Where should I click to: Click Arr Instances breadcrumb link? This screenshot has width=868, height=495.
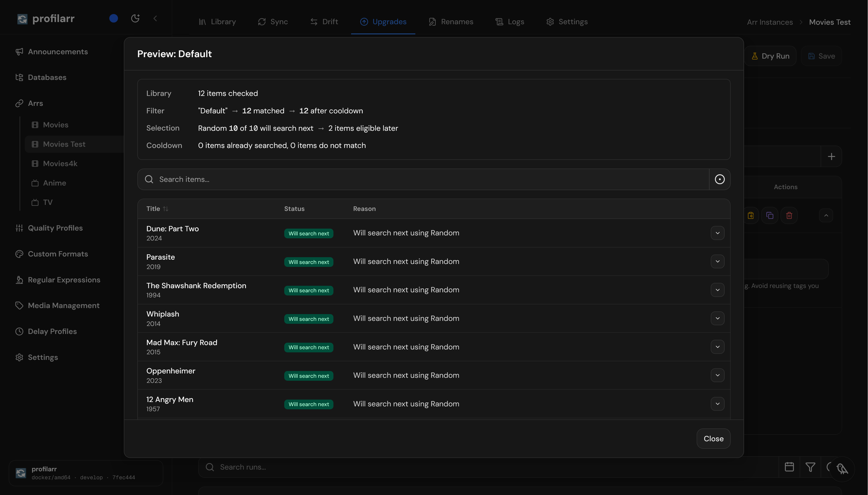pyautogui.click(x=770, y=22)
